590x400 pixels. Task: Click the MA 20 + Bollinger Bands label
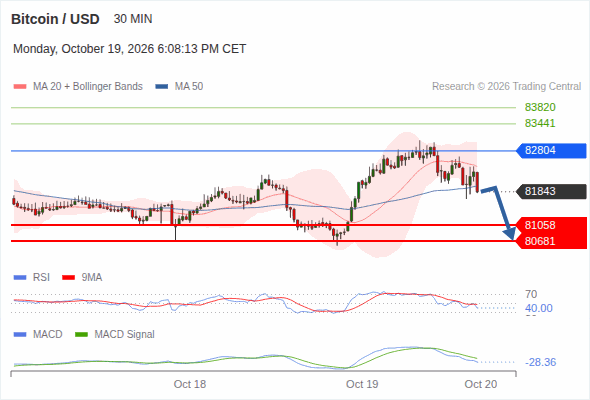(x=88, y=87)
